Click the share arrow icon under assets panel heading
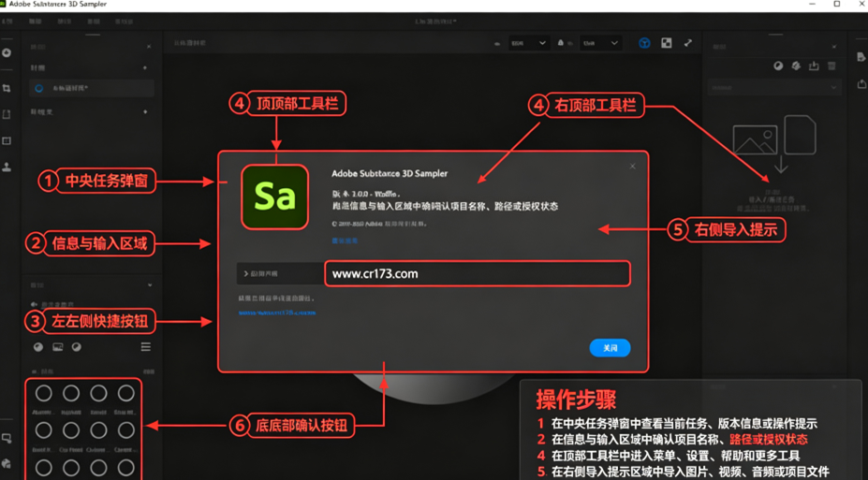This screenshot has height=480, width=868. pyautogui.click(x=35, y=304)
